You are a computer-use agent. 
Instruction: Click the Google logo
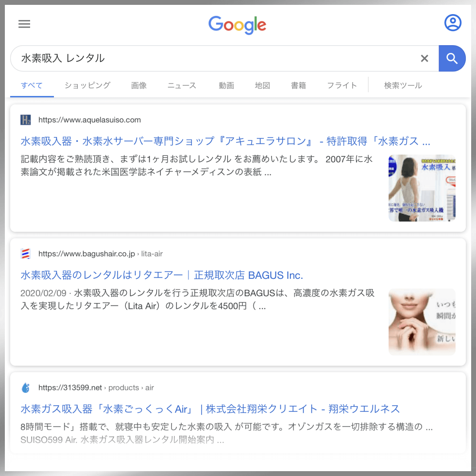[237, 25]
